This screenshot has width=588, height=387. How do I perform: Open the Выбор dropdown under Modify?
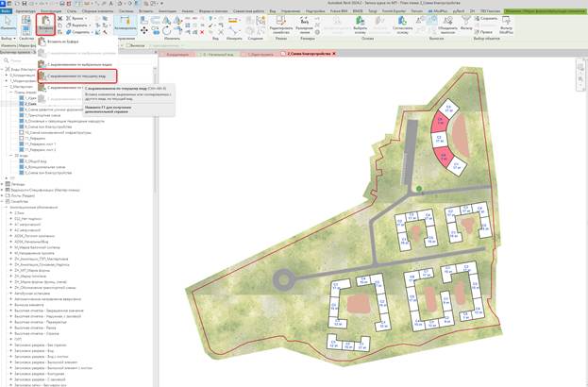coord(8,39)
